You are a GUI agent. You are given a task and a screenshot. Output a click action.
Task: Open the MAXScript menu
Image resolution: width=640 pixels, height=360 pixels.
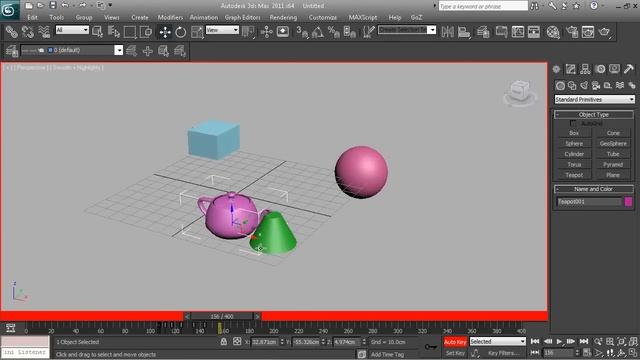pos(363,18)
